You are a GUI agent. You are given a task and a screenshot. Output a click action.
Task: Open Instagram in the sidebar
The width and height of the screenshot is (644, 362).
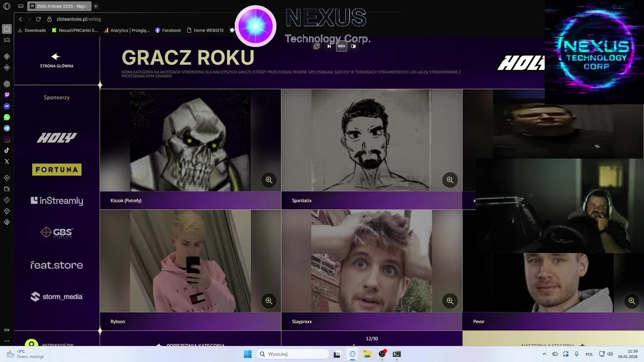[x=7, y=139]
